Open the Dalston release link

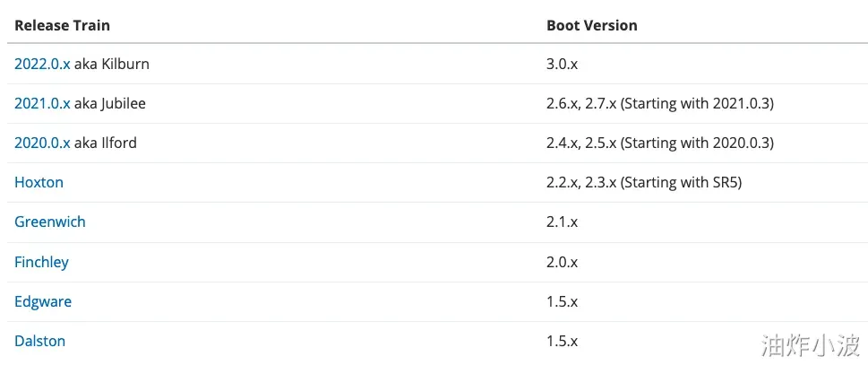[x=39, y=342]
